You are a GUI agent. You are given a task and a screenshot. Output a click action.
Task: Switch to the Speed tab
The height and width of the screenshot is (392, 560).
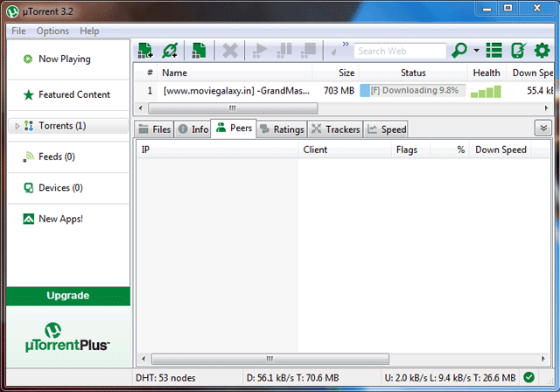tap(386, 129)
